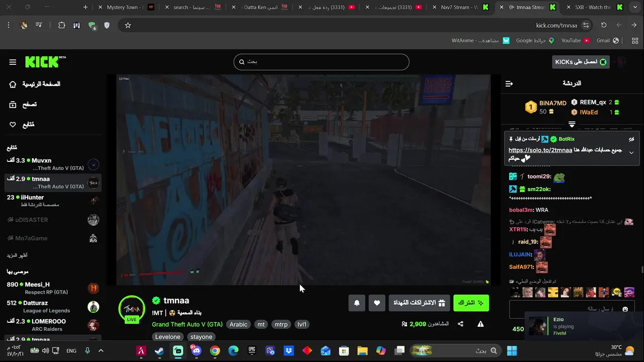The image size is (644, 362).
Task: Open the Home page in the sidebar
Action: pyautogui.click(x=35, y=84)
